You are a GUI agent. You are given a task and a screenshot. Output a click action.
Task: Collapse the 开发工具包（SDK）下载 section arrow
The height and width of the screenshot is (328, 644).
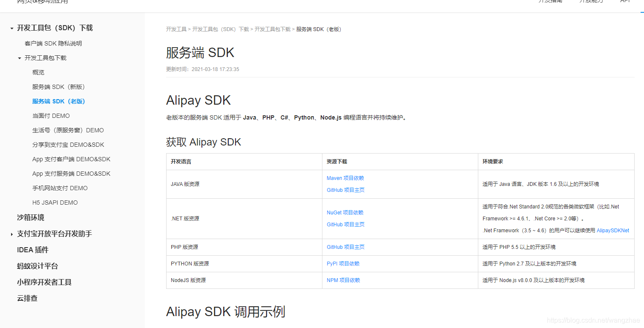[x=12, y=29]
